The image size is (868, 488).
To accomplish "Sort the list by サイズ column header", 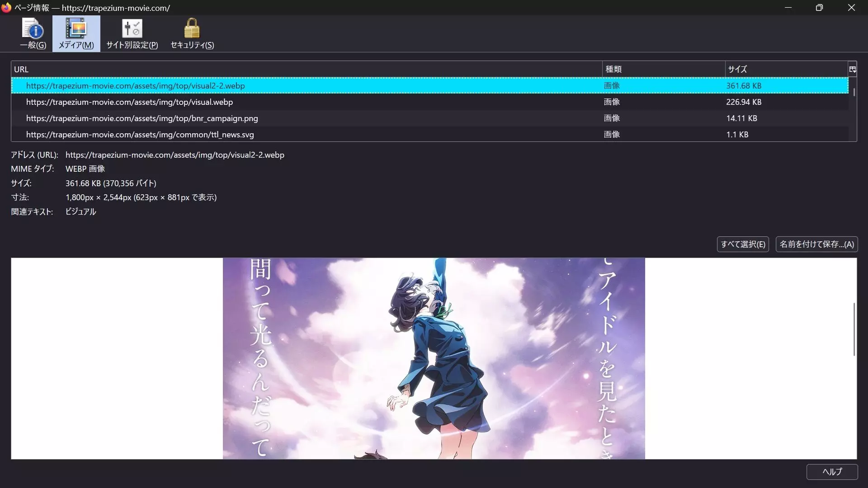I will [786, 69].
